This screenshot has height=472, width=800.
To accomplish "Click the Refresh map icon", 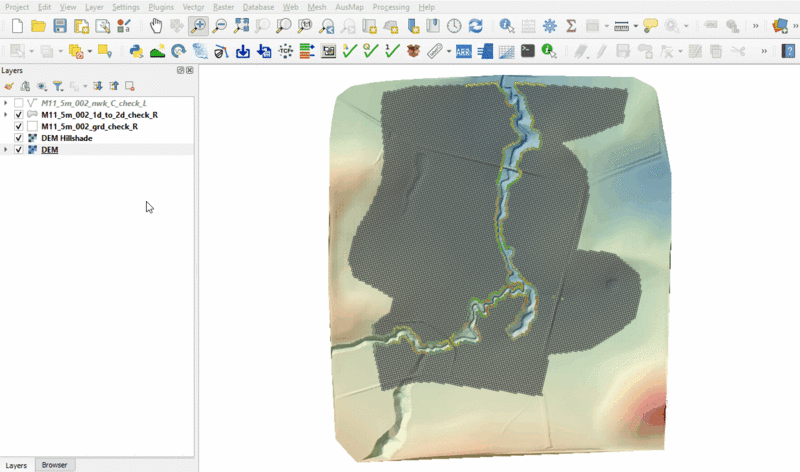I will coord(475,25).
